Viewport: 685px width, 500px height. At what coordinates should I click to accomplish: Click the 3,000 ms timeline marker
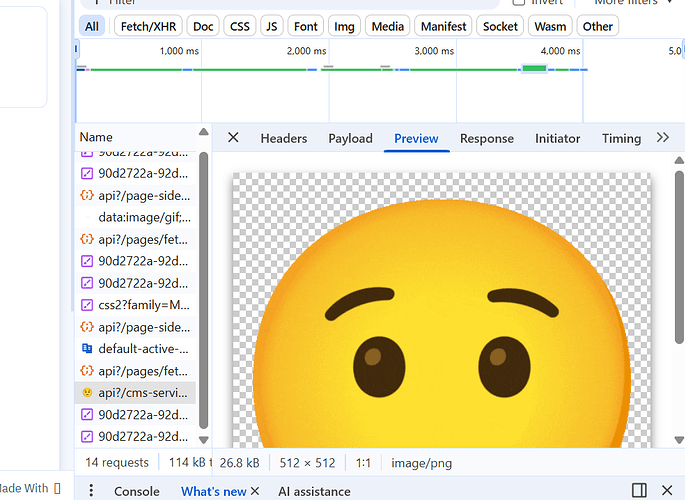pyautogui.click(x=434, y=51)
